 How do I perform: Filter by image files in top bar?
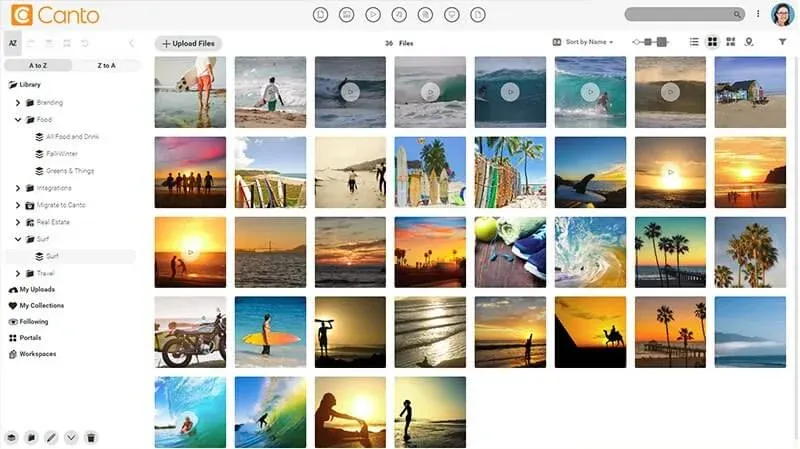coord(346,15)
